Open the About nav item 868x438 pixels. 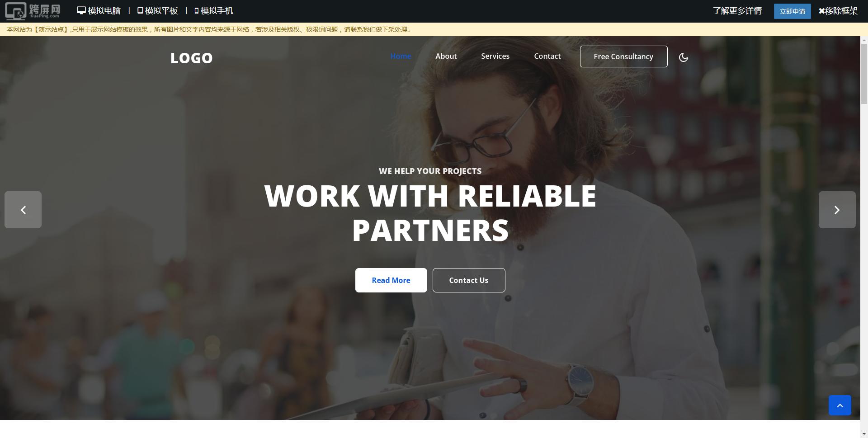[x=446, y=56]
